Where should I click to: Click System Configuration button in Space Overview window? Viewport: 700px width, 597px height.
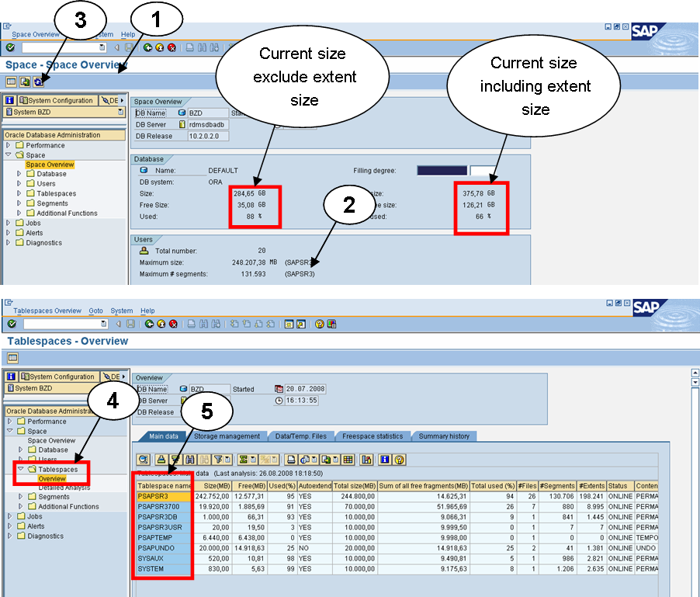pyautogui.click(x=57, y=100)
